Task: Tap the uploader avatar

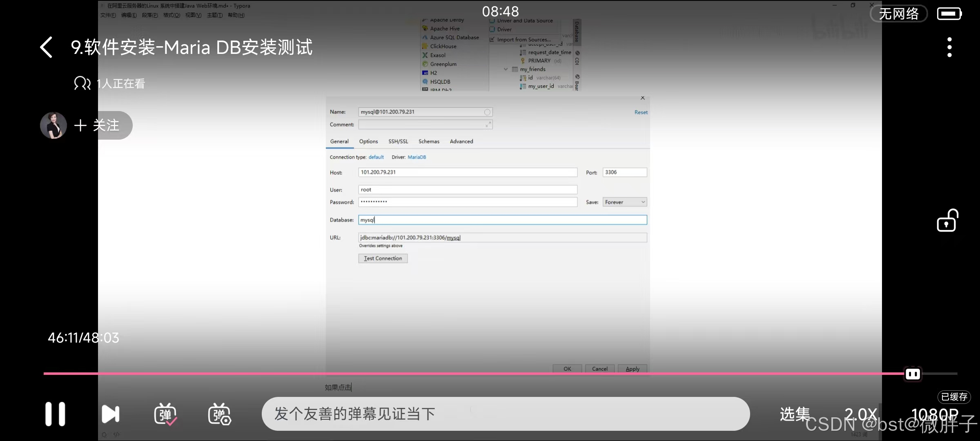Action: click(53, 125)
